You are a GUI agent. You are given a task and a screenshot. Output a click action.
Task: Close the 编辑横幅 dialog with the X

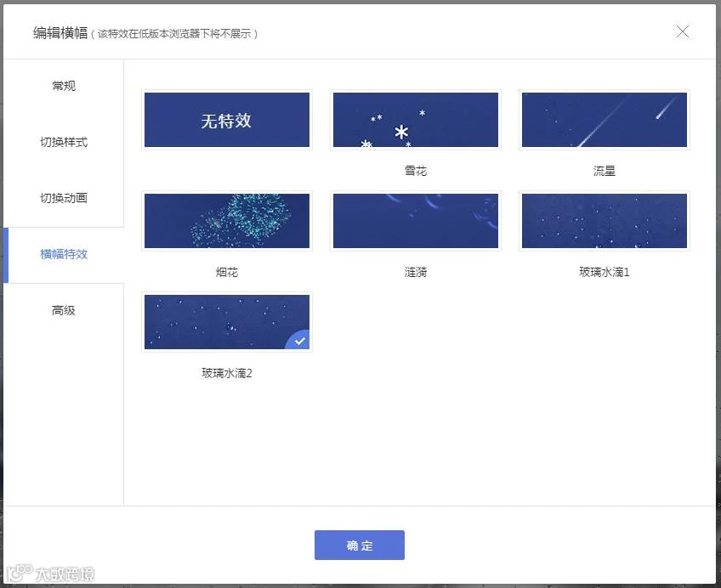click(x=683, y=31)
